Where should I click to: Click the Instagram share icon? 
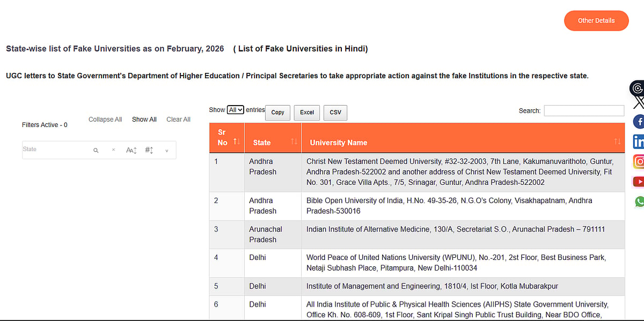point(638,161)
